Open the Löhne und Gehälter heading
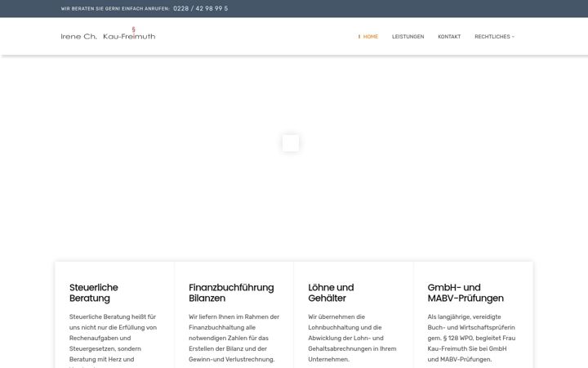 pos(331,293)
